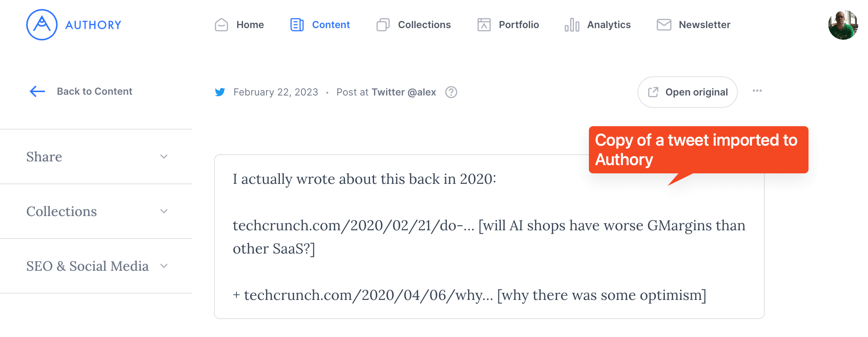Open the Home navigation icon
Image resolution: width=868 pixels, height=337 pixels.
point(221,25)
